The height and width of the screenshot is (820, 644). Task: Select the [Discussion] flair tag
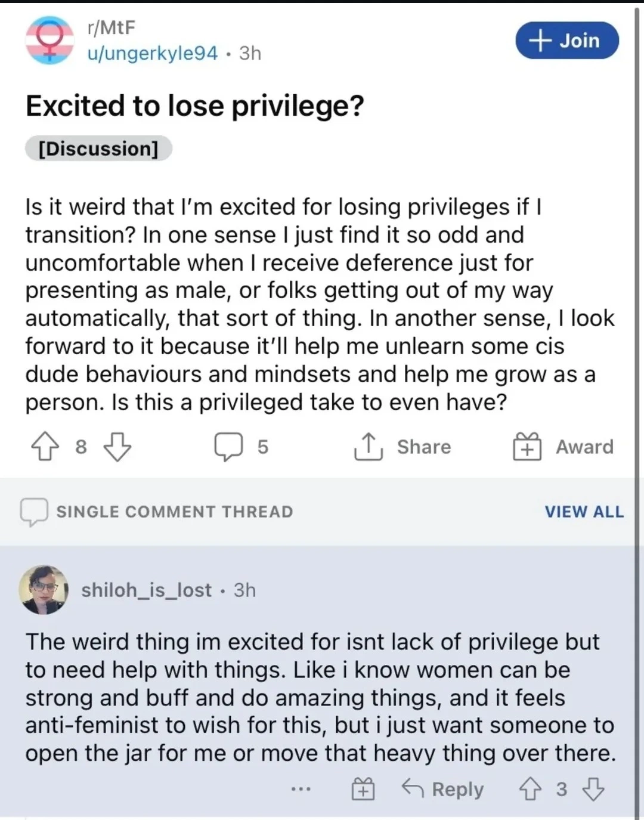[98, 148]
